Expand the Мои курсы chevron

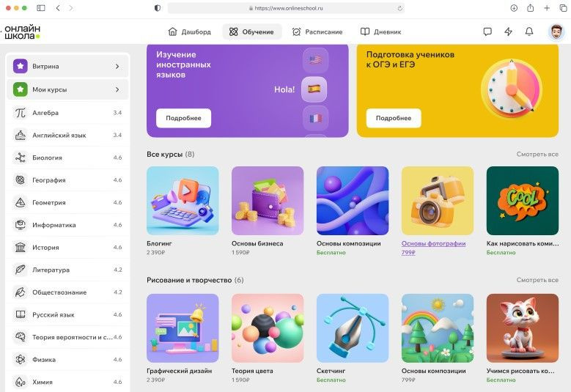coord(117,89)
